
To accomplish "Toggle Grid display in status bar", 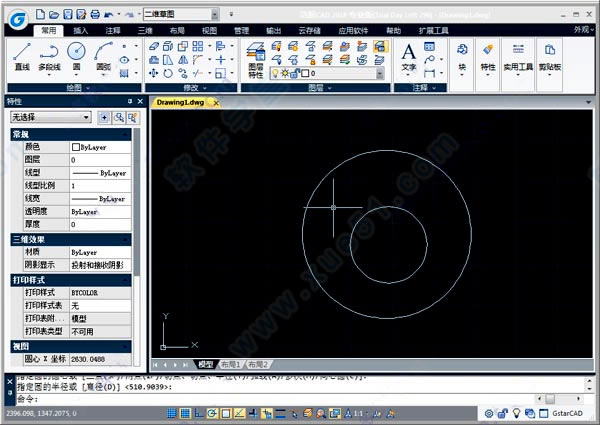I will 185,413.
